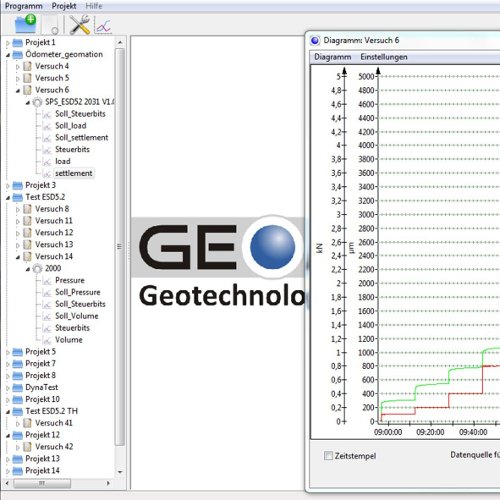Collapse the Versuch 6 node

click(x=18, y=91)
